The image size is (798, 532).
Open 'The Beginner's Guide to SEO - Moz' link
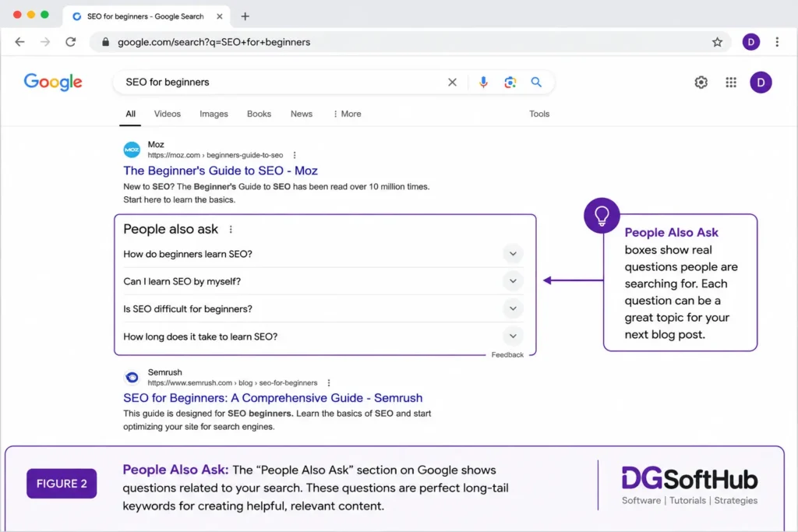pyautogui.click(x=221, y=171)
